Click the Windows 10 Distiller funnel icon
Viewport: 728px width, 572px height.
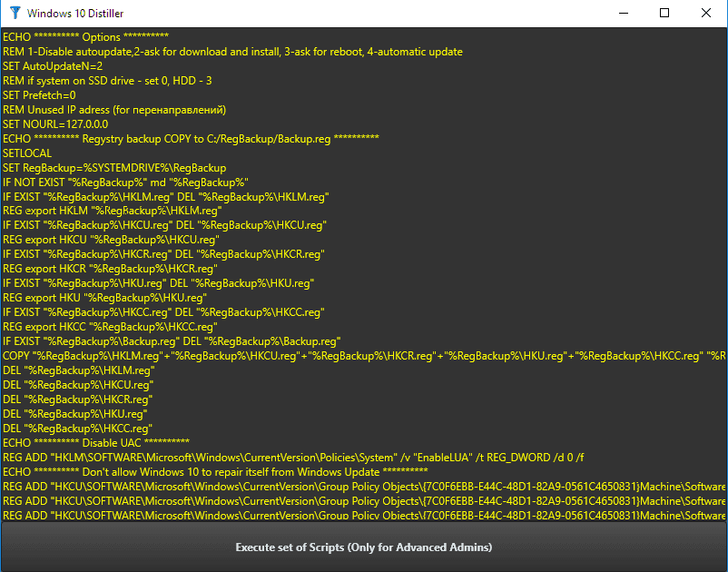[15, 13]
